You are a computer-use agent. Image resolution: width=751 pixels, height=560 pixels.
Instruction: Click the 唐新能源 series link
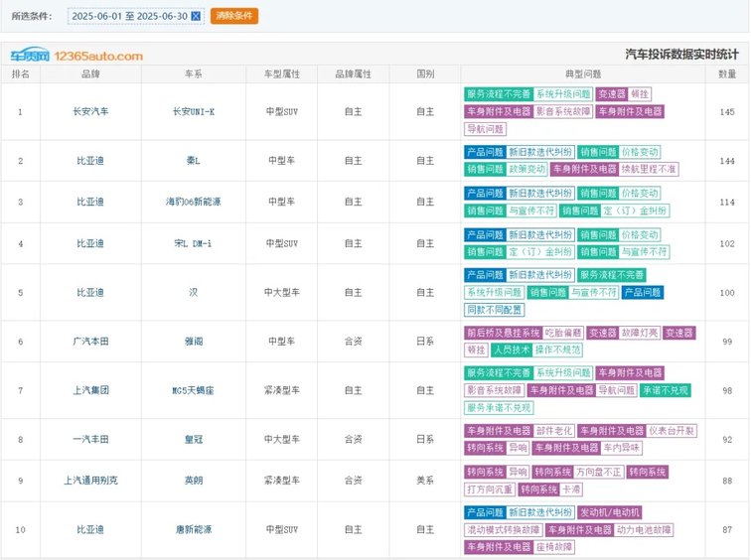click(x=194, y=530)
